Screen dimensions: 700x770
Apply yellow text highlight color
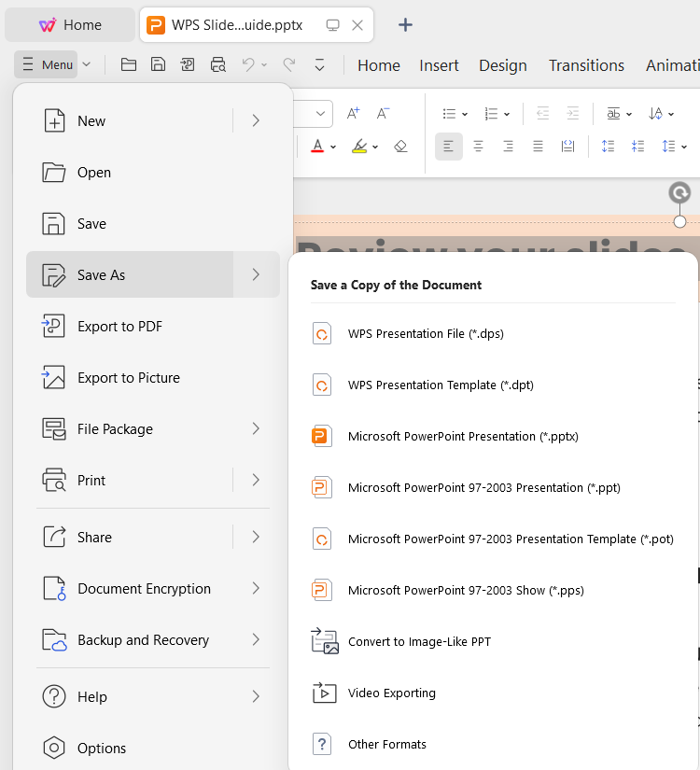point(359,146)
